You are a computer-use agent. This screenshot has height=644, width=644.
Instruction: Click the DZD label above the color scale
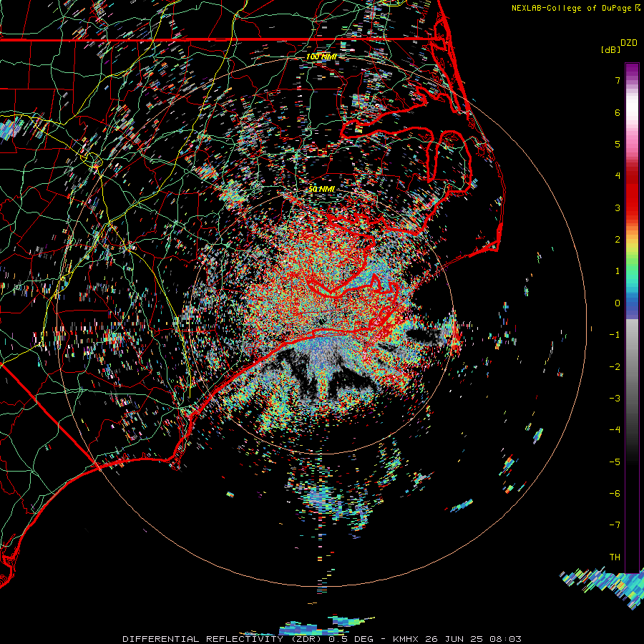click(629, 43)
